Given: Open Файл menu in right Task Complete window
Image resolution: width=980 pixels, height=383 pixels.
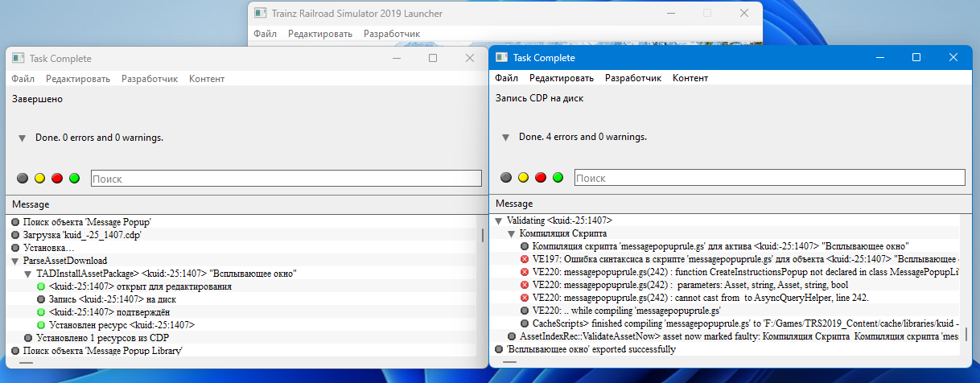Looking at the screenshot, I should pos(507,78).
